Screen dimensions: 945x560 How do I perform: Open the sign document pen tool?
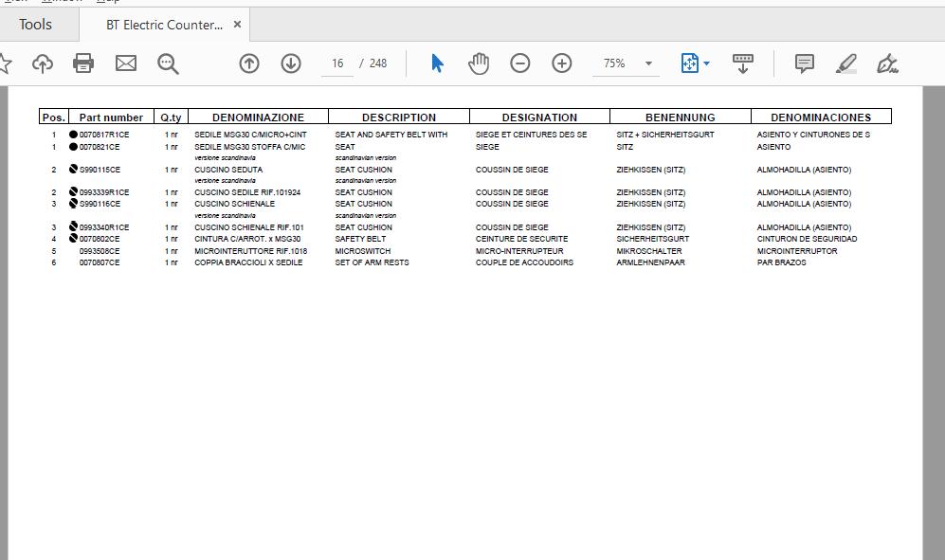888,63
